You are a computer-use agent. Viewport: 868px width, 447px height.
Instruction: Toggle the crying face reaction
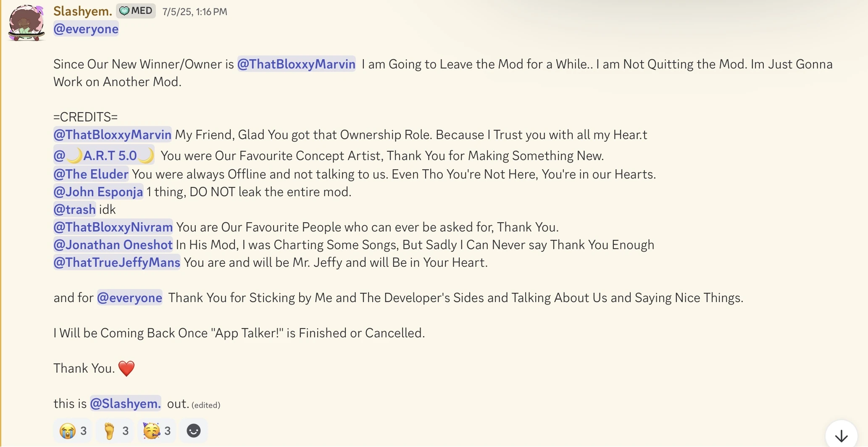point(73,431)
